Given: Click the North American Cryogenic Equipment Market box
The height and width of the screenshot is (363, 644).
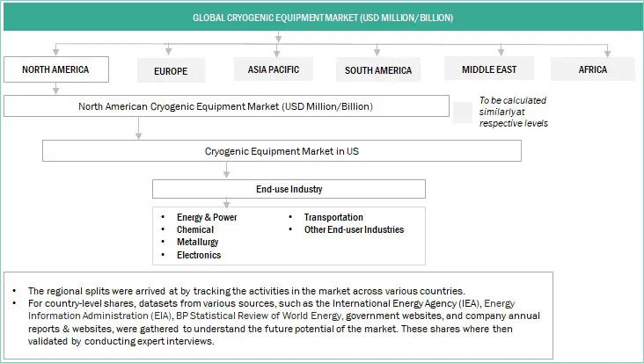Looking at the screenshot, I should click(x=224, y=106).
